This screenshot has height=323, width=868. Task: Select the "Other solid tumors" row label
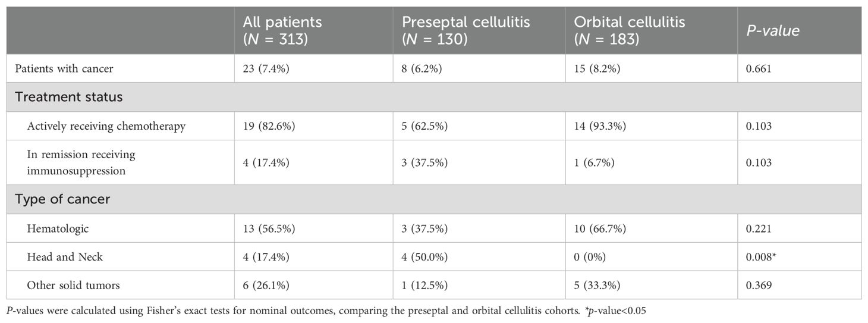click(x=73, y=286)
